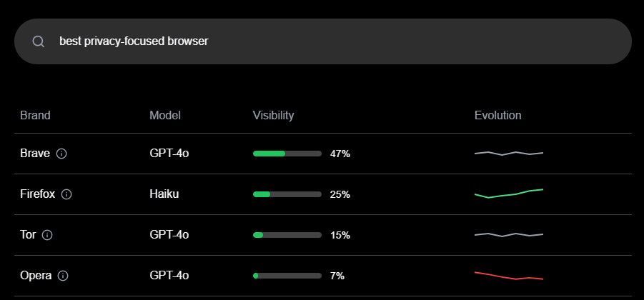Focus the 'best privacy-focused browser' search field
The width and height of the screenshot is (644, 300).
coord(323,41)
